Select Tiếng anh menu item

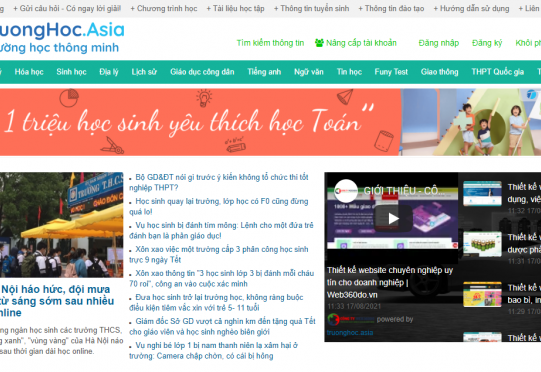pos(264,72)
